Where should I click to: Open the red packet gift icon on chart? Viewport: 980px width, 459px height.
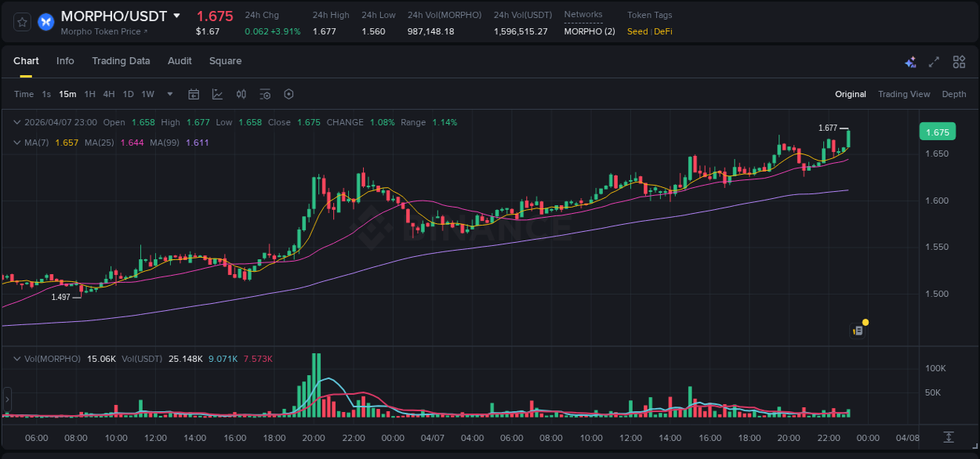coord(858,330)
